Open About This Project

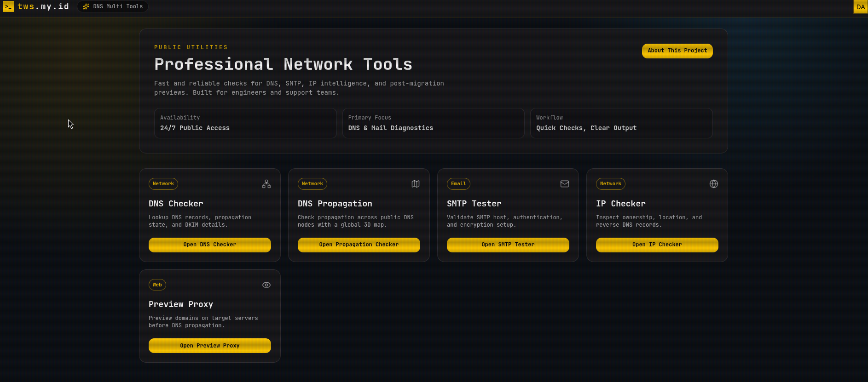[677, 51]
